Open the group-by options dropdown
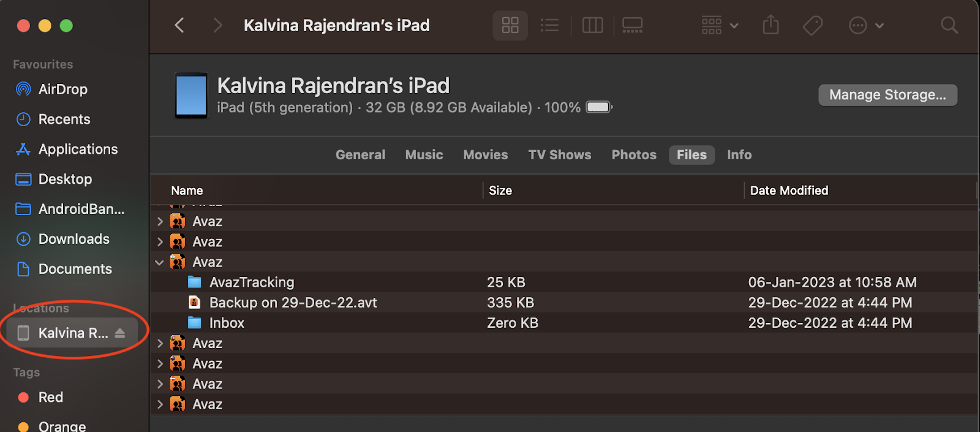The image size is (980, 432). (x=720, y=25)
